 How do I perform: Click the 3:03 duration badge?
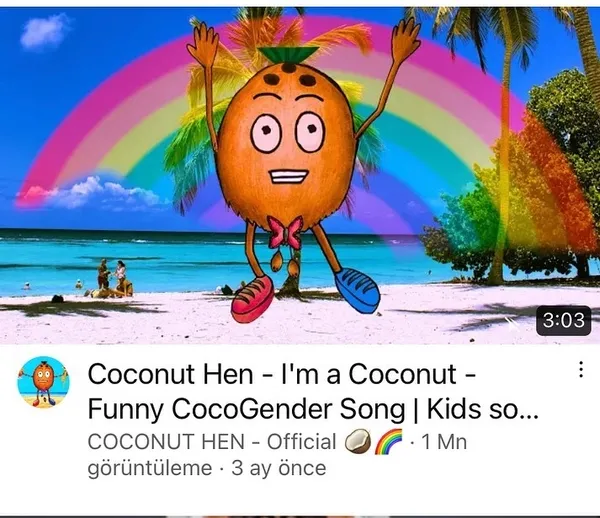click(564, 321)
